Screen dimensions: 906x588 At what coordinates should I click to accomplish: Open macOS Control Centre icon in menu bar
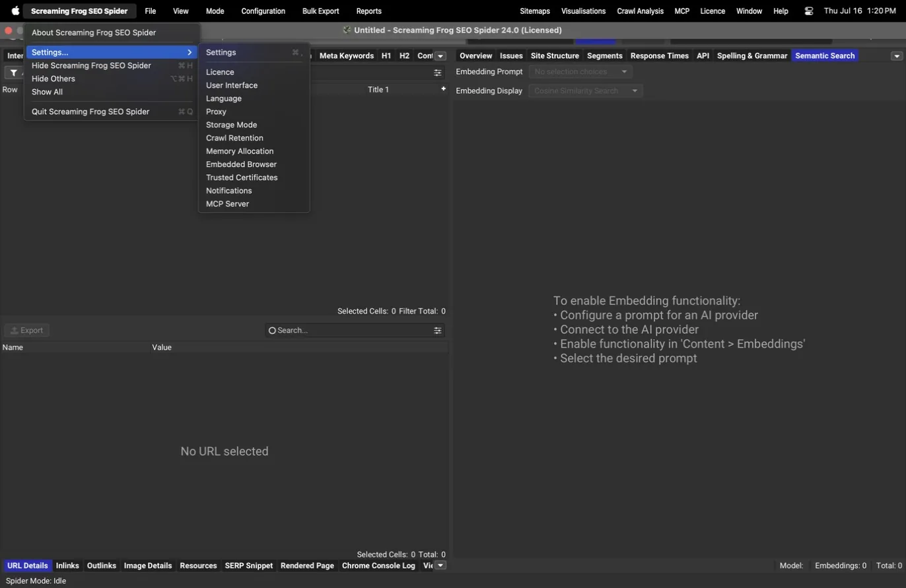809,11
